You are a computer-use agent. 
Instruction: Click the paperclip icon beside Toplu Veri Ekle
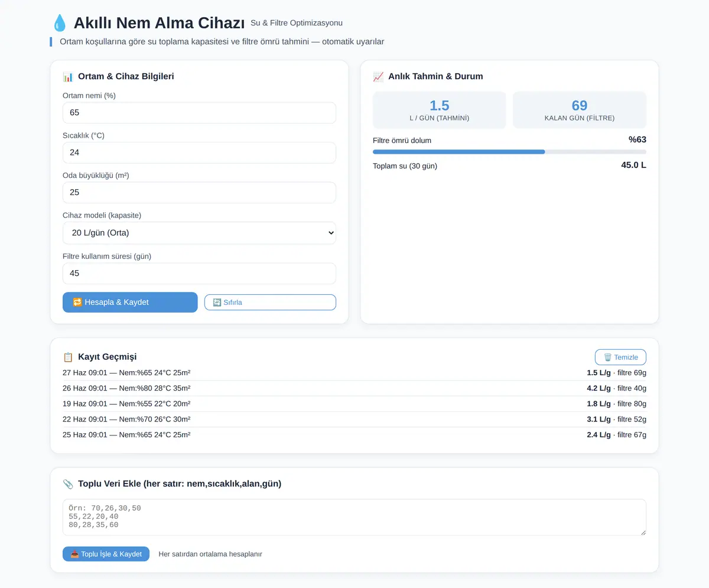pos(68,484)
